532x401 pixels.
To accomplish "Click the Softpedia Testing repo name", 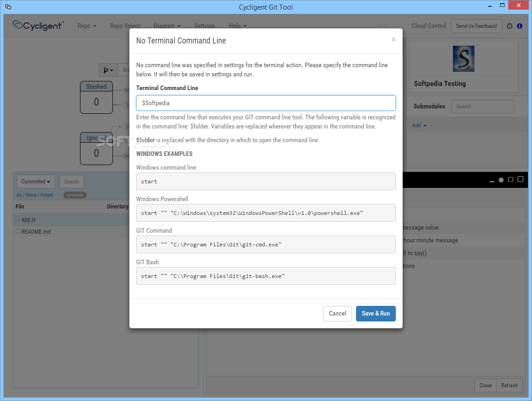I will [x=440, y=84].
